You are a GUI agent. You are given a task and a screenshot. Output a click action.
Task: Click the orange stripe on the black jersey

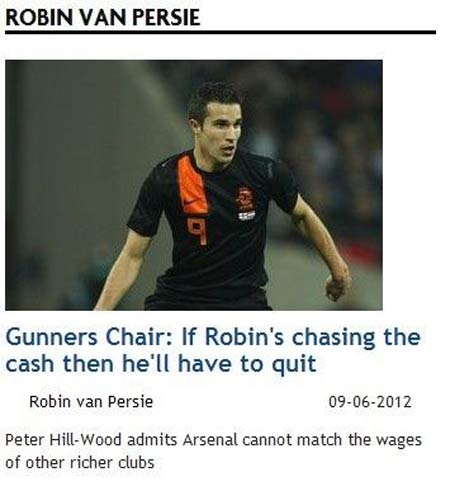tap(192, 185)
